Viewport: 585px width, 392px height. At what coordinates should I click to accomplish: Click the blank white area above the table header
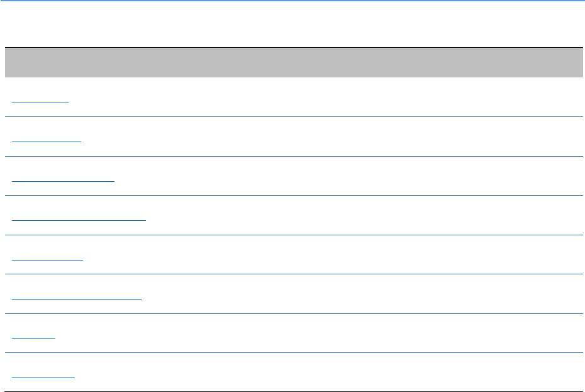[292, 25]
